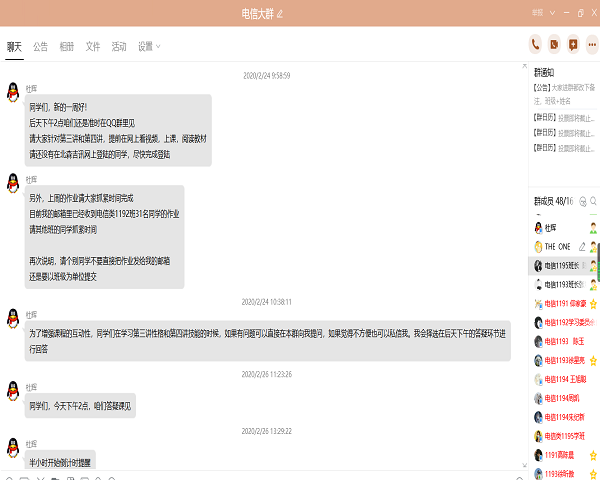Screen dimensions: 600x480
Task: Select member THE ONE in member list
Action: tap(563, 247)
